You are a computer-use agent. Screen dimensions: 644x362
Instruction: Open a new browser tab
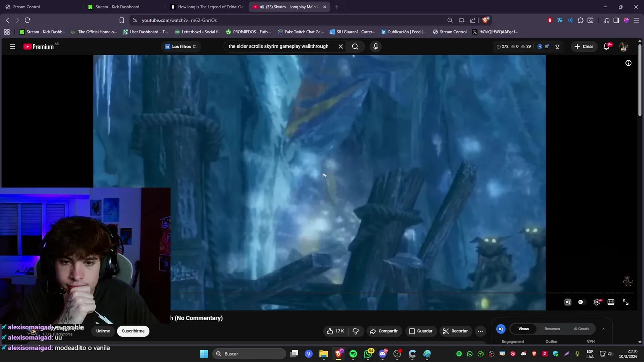(x=337, y=7)
